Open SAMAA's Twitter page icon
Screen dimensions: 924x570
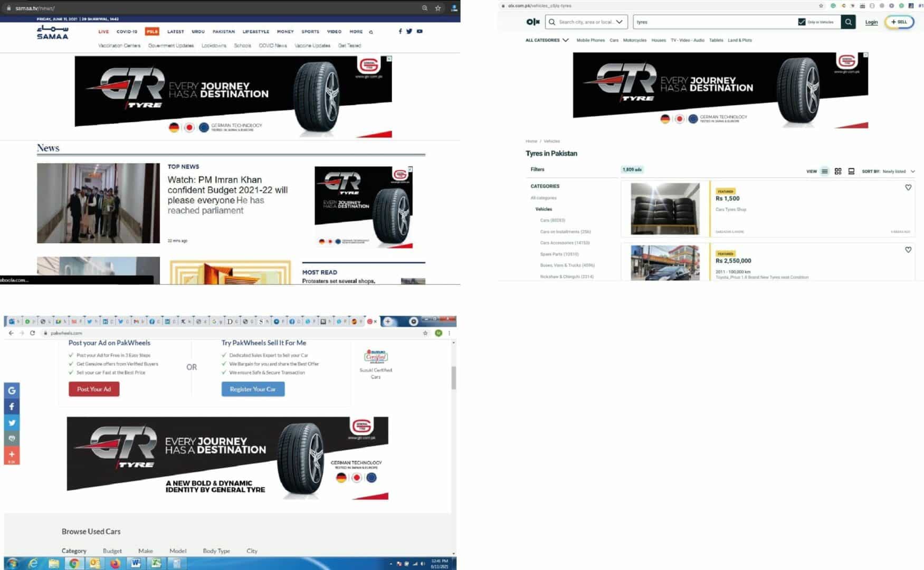pos(409,31)
